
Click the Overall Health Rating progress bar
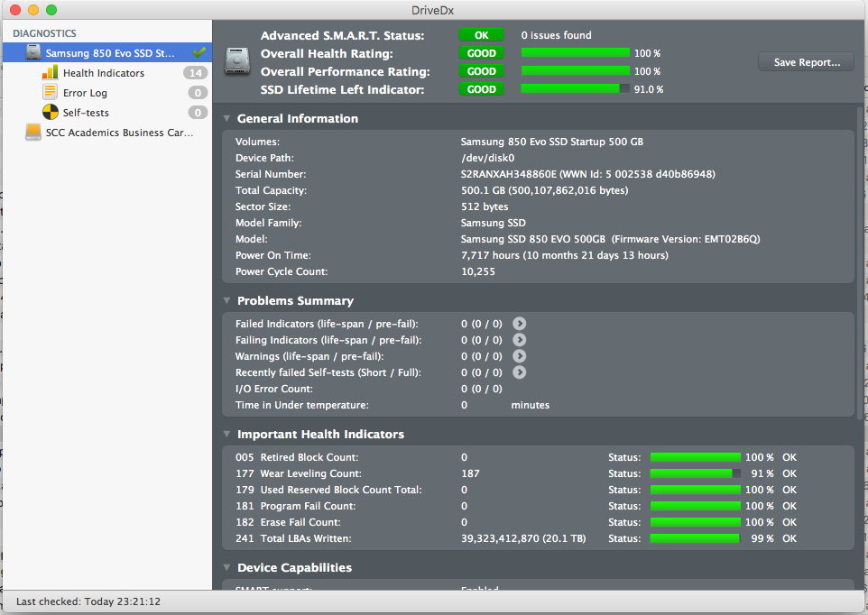[575, 52]
